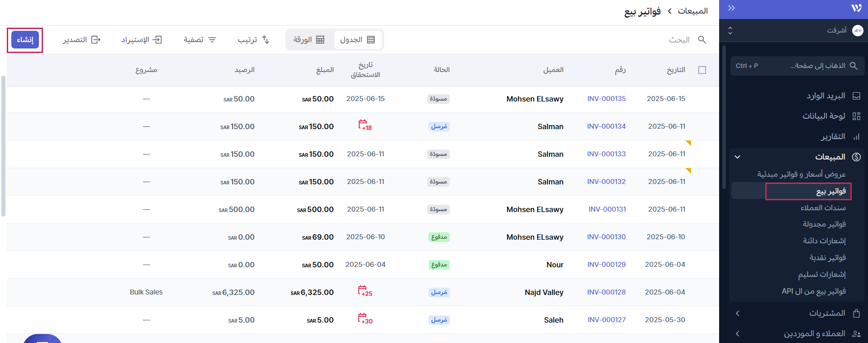Switch to table view (الجدول)
868x343 pixels.
pos(358,40)
